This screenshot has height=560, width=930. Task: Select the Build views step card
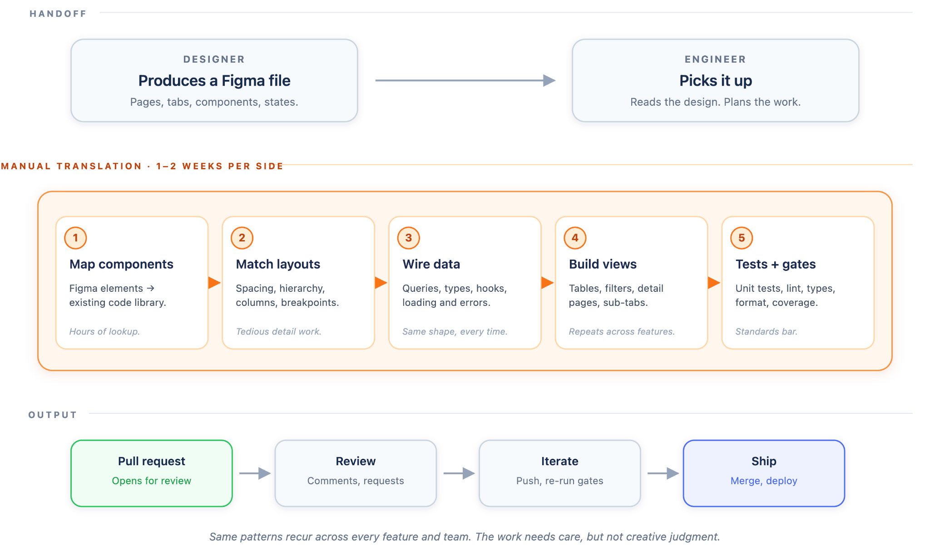pyautogui.click(x=631, y=283)
